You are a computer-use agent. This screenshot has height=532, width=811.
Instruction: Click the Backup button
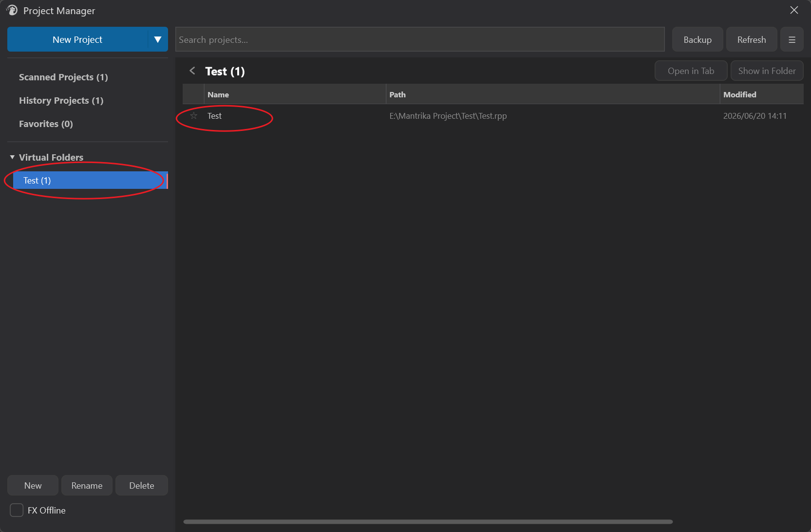click(698, 40)
